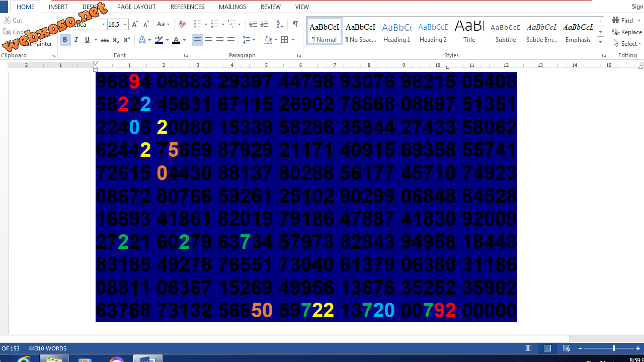Open Paragraph dialog launcher
Screen dimensions: 644x362
[x=299, y=56]
